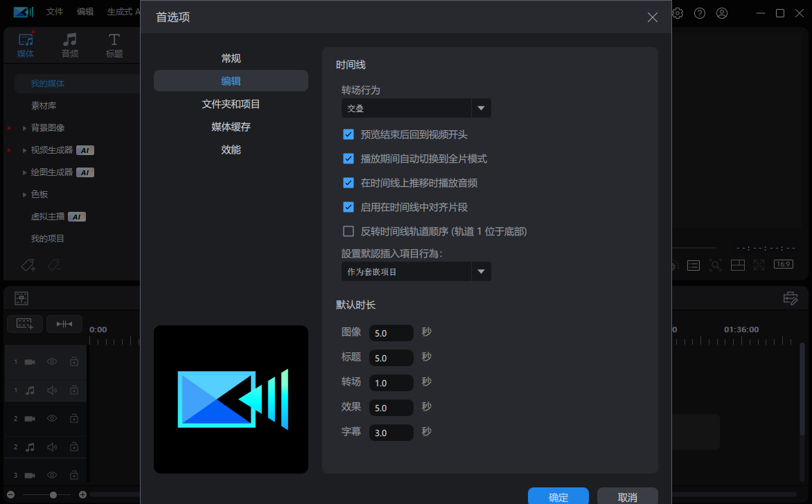
Task: Open the 标题 (Titles) room
Action: tap(114, 44)
